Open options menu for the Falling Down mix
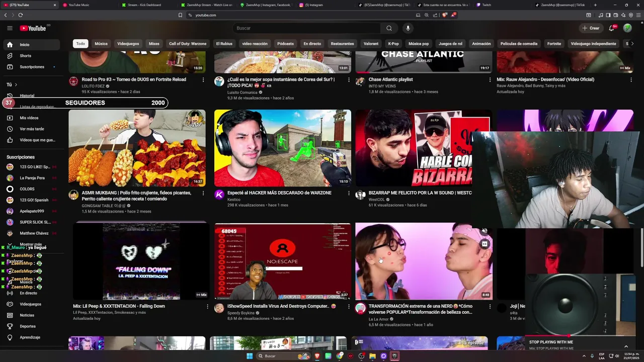 point(207,306)
